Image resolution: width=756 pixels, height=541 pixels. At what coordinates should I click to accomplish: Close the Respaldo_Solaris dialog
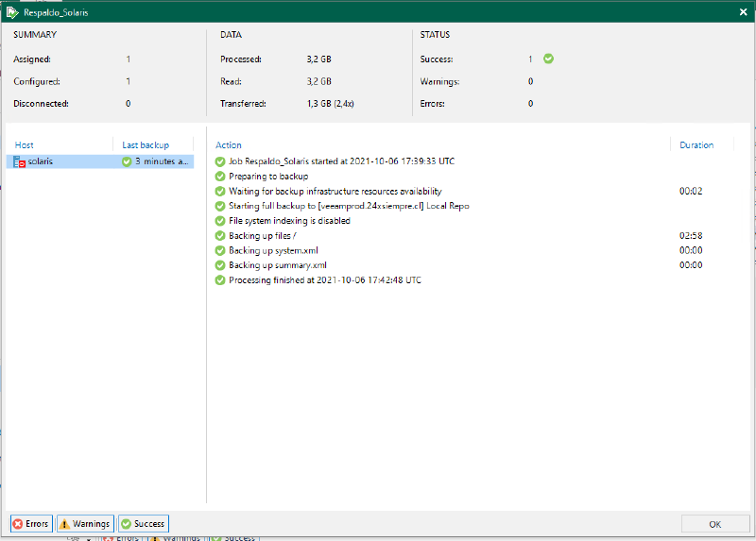pyautogui.click(x=743, y=12)
